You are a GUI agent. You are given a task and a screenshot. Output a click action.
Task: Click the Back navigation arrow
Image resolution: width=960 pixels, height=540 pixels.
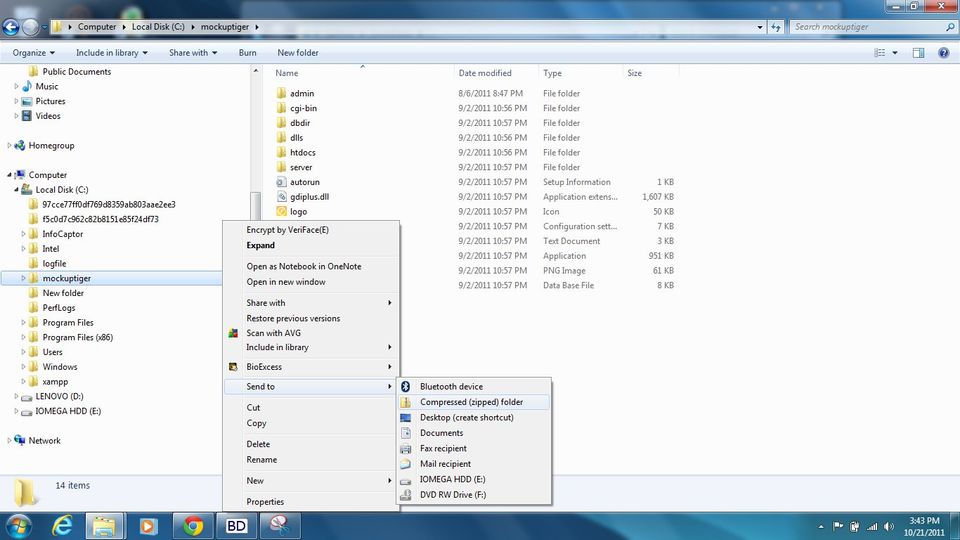pyautogui.click(x=11, y=27)
